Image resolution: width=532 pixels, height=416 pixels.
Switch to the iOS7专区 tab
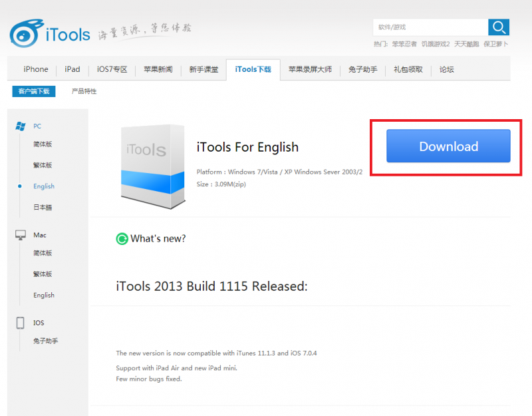pos(112,69)
